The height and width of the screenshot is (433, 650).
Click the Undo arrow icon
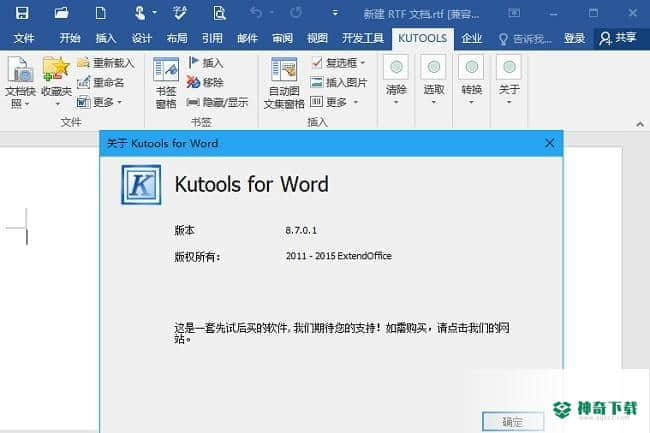[256, 13]
